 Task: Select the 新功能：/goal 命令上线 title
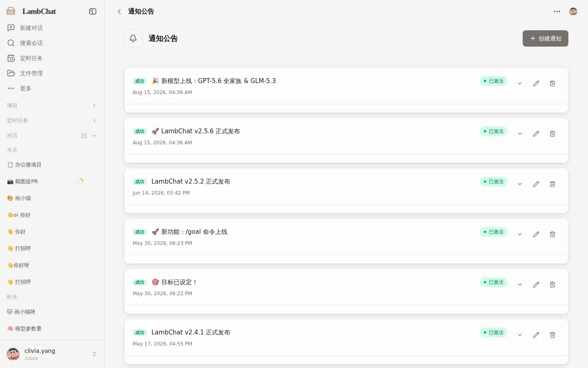(189, 232)
